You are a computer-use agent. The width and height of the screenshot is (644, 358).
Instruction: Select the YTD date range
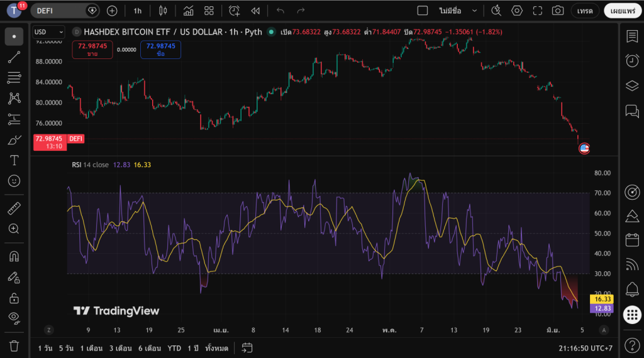pyautogui.click(x=174, y=348)
